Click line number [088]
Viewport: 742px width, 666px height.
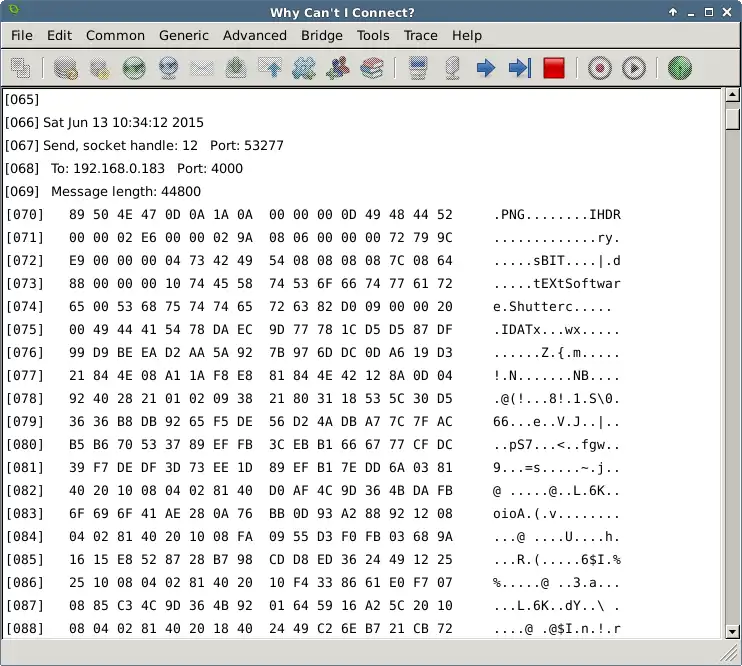click(24, 629)
